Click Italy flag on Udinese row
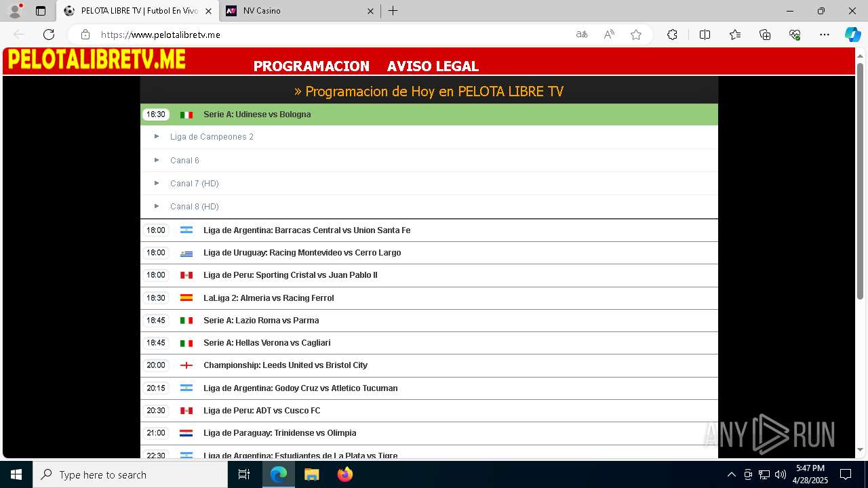Viewport: 868px width, 488px height. coord(186,115)
